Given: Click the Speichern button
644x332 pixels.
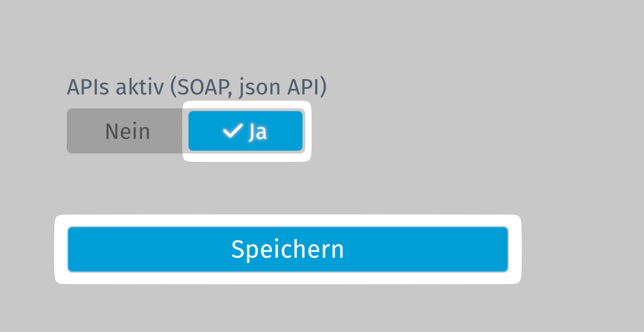Looking at the screenshot, I should click(x=287, y=249).
